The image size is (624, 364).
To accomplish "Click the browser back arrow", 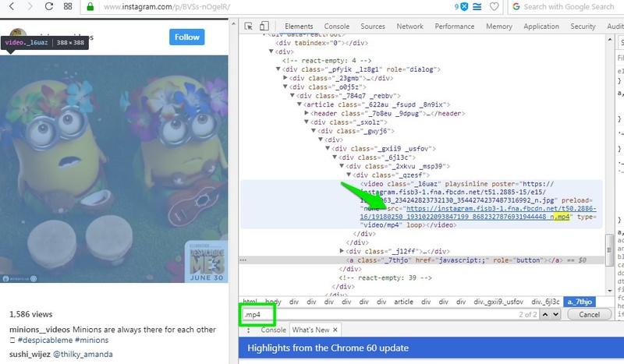I will [x=9, y=7].
